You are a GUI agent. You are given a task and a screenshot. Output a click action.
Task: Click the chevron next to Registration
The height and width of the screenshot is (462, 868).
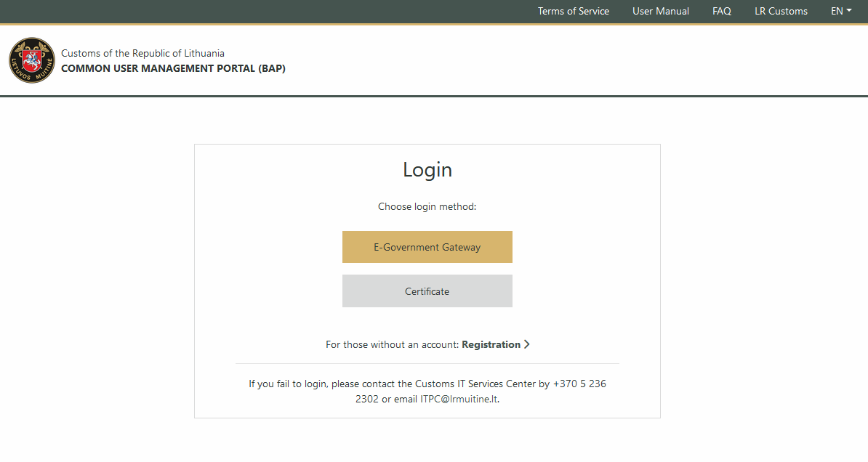[x=527, y=344]
